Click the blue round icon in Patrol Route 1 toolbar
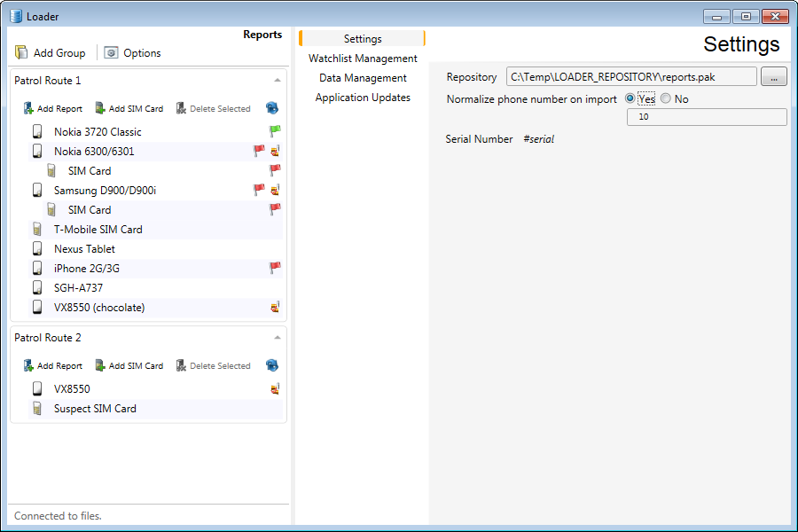 pyautogui.click(x=272, y=108)
